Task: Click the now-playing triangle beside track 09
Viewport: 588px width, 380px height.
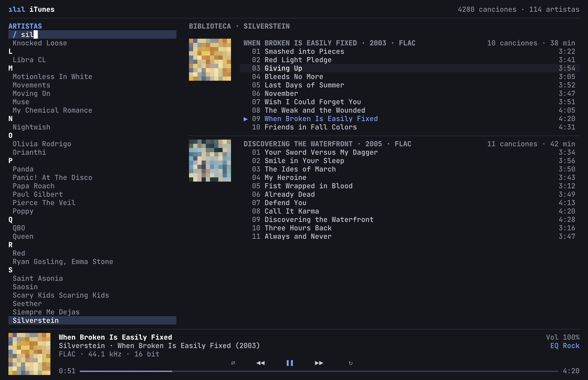Action: (x=245, y=119)
